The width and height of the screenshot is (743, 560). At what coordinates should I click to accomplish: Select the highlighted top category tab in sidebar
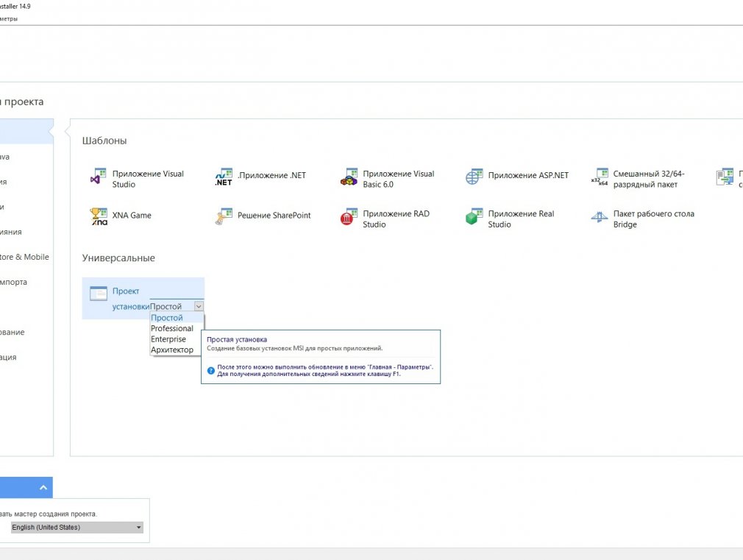click(x=26, y=131)
